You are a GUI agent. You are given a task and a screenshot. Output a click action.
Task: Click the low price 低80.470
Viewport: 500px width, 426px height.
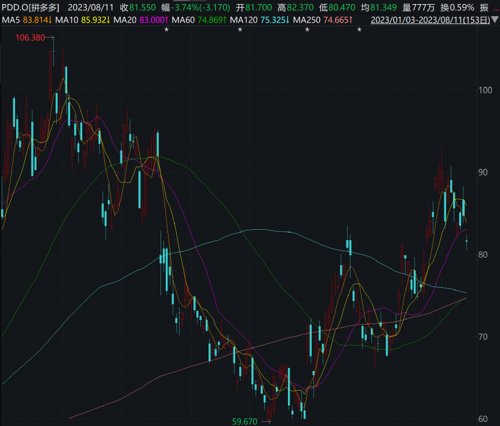point(337,7)
